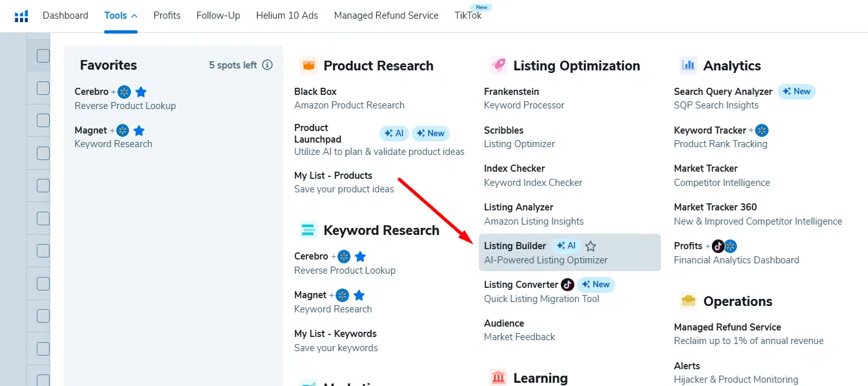868x386 pixels.
Task: Open Listing Converter migration tool
Action: [x=521, y=285]
